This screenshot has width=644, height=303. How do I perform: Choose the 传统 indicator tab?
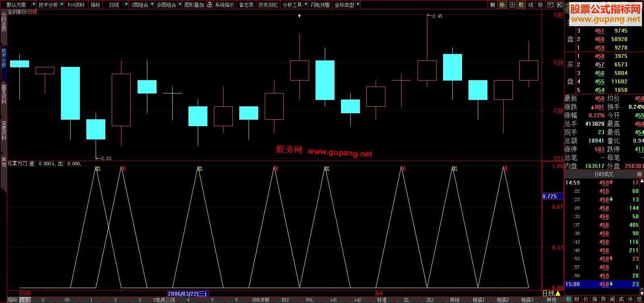pos(455,300)
